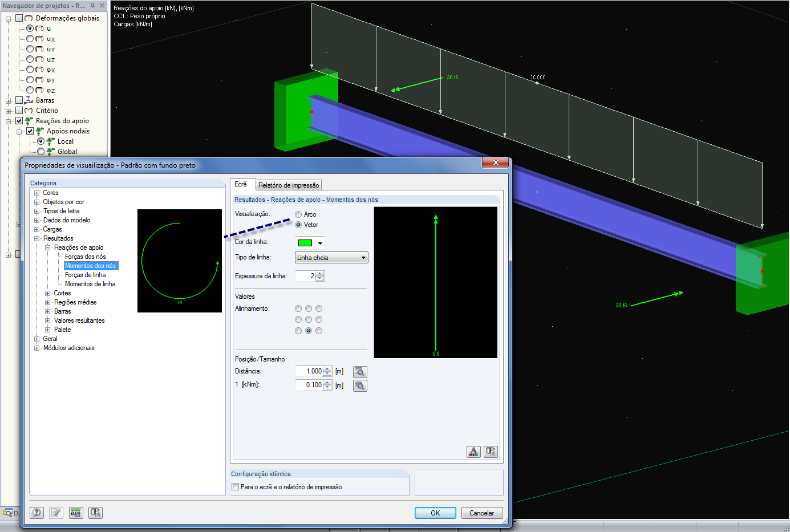The height and width of the screenshot is (532, 790).
Task: Switch to the Relatório de impressão tab
Action: [x=289, y=185]
